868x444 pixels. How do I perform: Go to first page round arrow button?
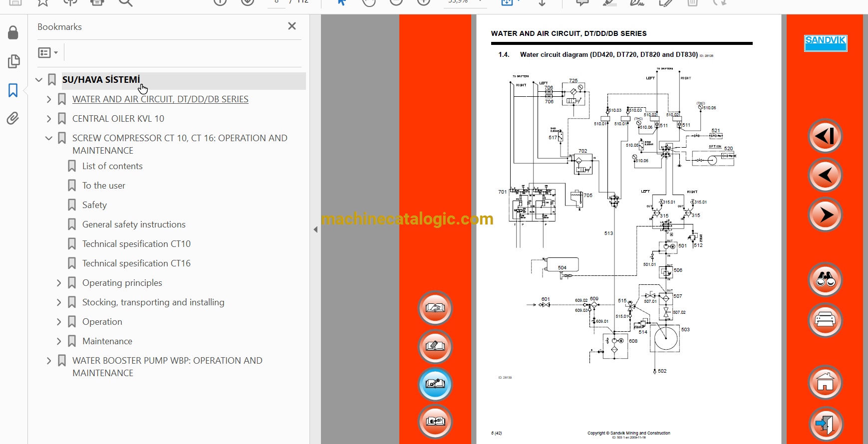825,136
